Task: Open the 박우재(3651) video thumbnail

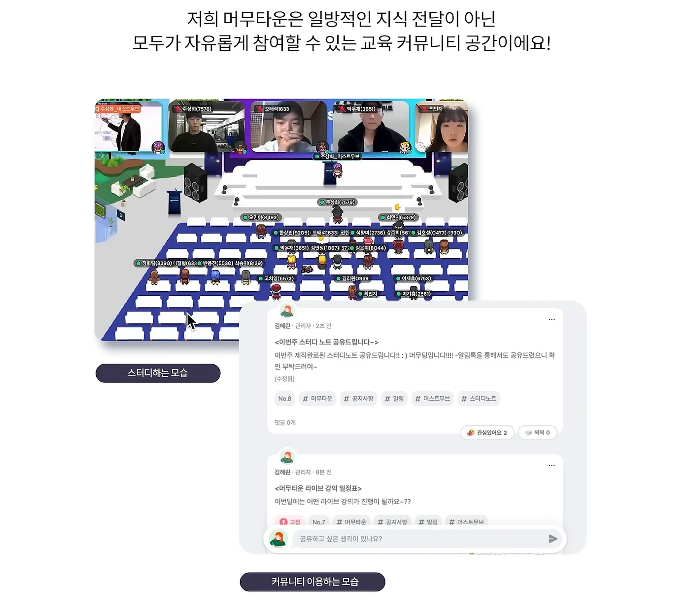Action: [371, 127]
